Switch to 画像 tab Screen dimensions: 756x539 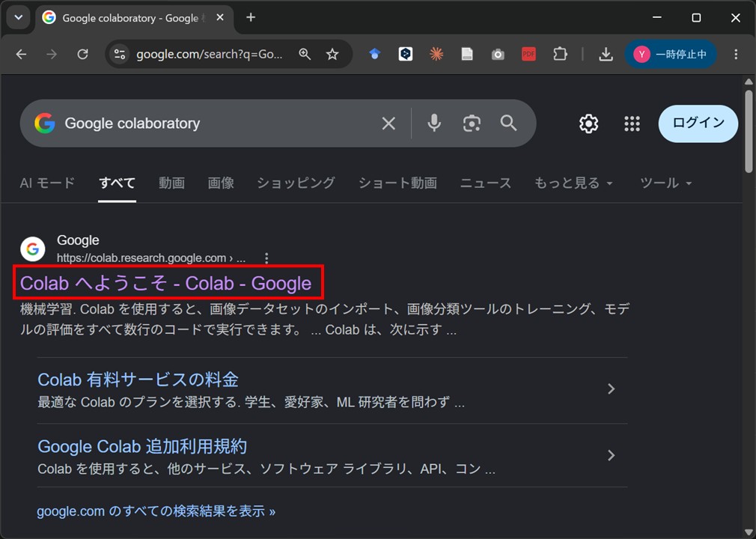coord(221,183)
